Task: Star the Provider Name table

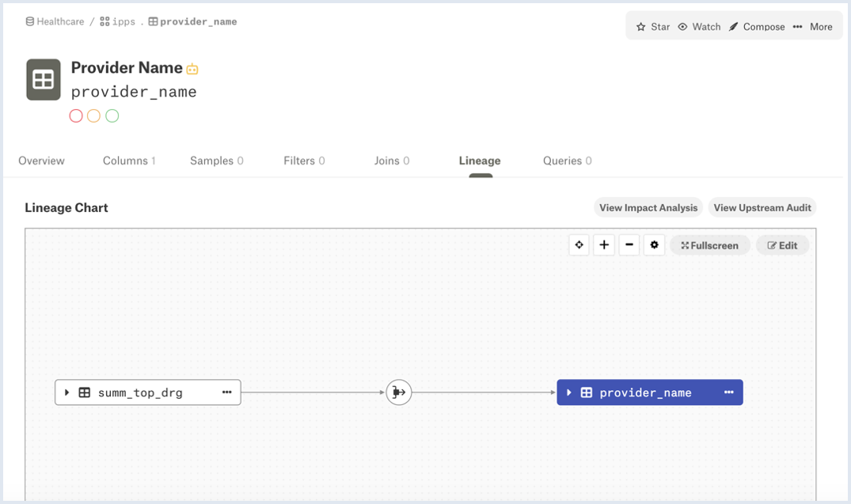Action: click(x=653, y=27)
